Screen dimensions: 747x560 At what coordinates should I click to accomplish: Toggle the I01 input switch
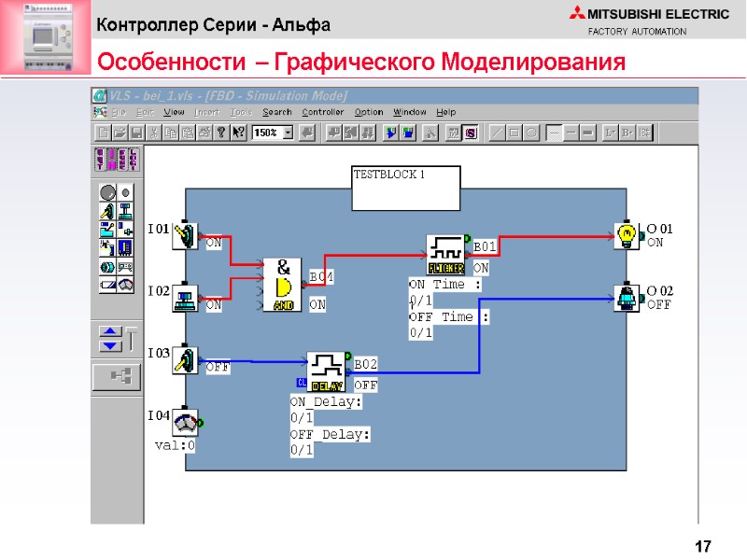tap(185, 236)
